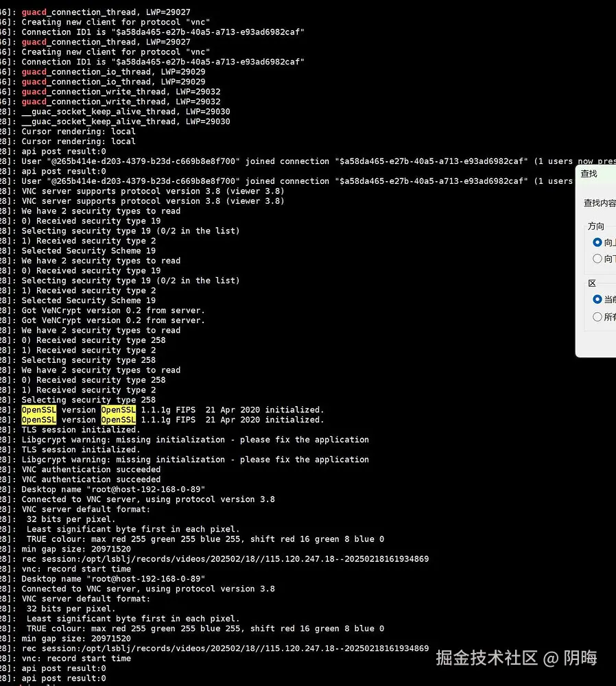Click the 查找内容 label in find dialog

(x=600, y=203)
